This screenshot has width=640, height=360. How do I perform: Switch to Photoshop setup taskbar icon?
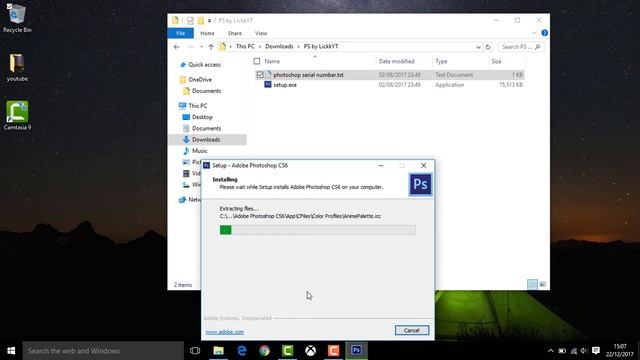coord(356,351)
